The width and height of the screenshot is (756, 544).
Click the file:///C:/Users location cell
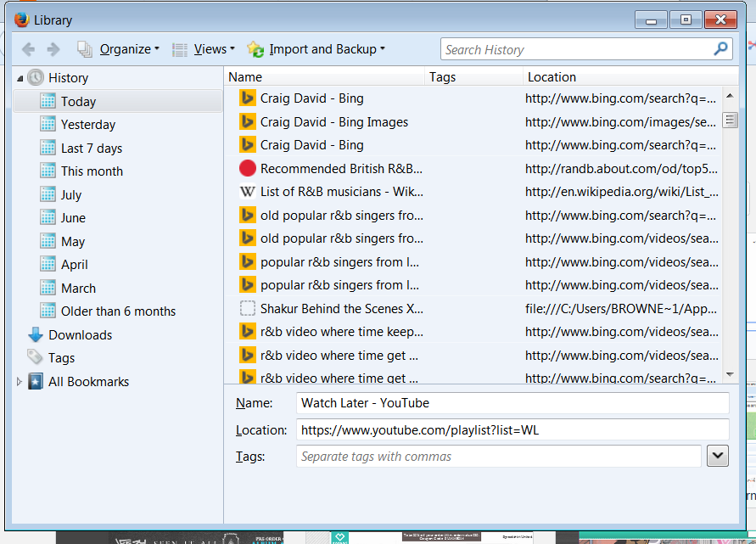tap(621, 309)
